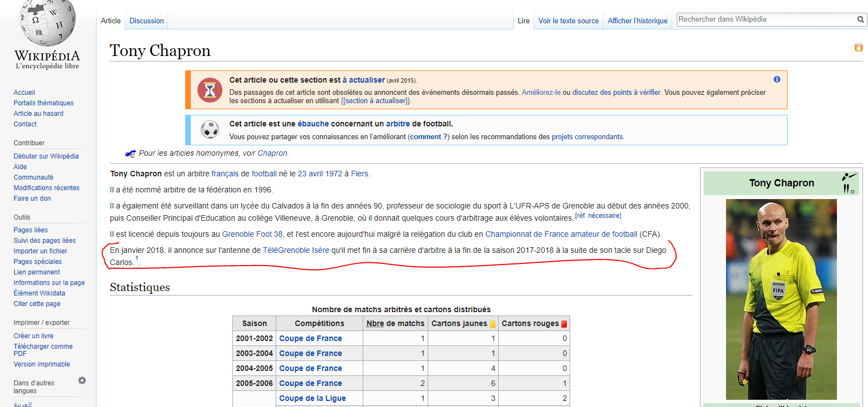The width and height of the screenshot is (868, 407).
Task: Open Tony Chapron infobox photo
Action: [x=781, y=299]
